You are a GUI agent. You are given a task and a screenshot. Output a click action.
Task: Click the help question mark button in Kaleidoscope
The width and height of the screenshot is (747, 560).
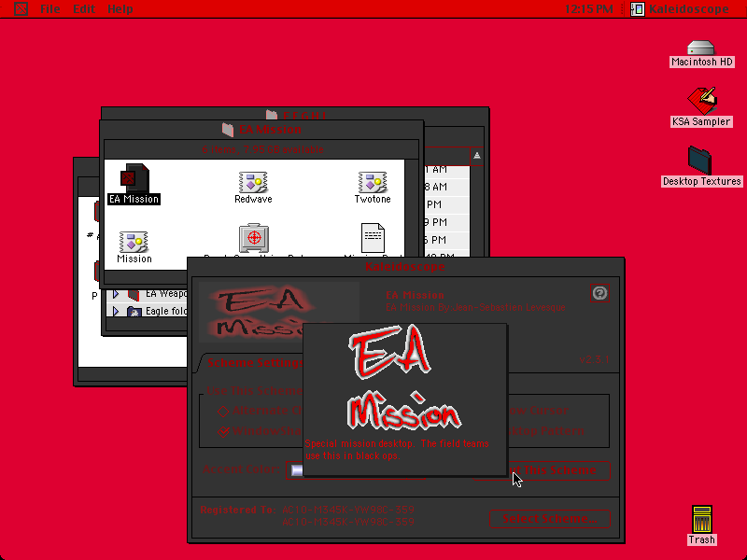[599, 293]
